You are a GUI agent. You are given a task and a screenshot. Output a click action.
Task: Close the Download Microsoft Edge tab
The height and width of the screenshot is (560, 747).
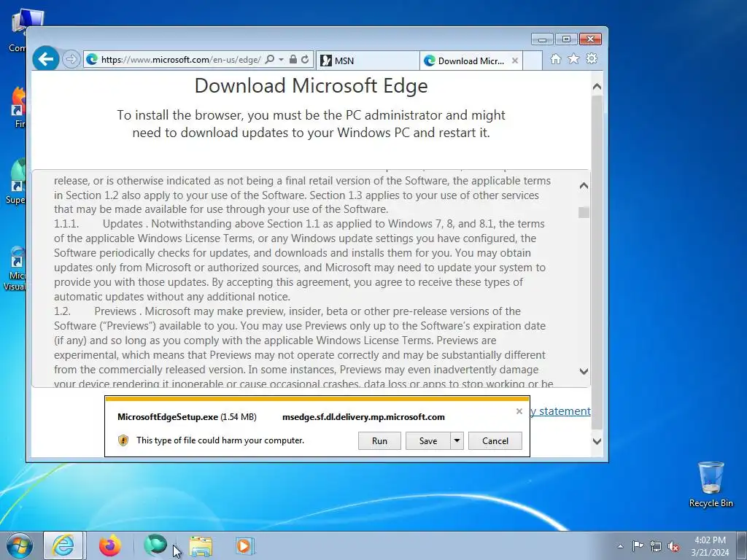tap(515, 61)
